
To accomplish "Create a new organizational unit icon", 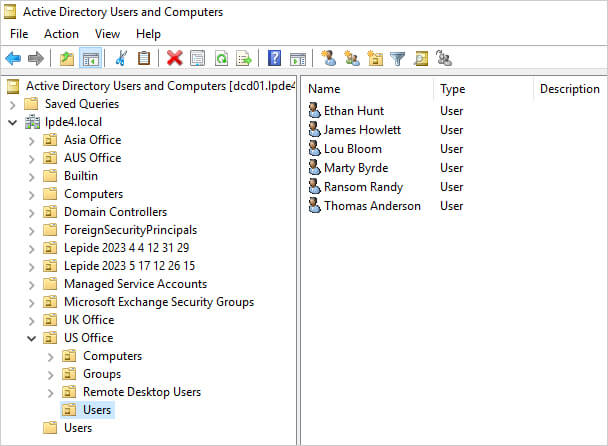I will pyautogui.click(x=375, y=59).
